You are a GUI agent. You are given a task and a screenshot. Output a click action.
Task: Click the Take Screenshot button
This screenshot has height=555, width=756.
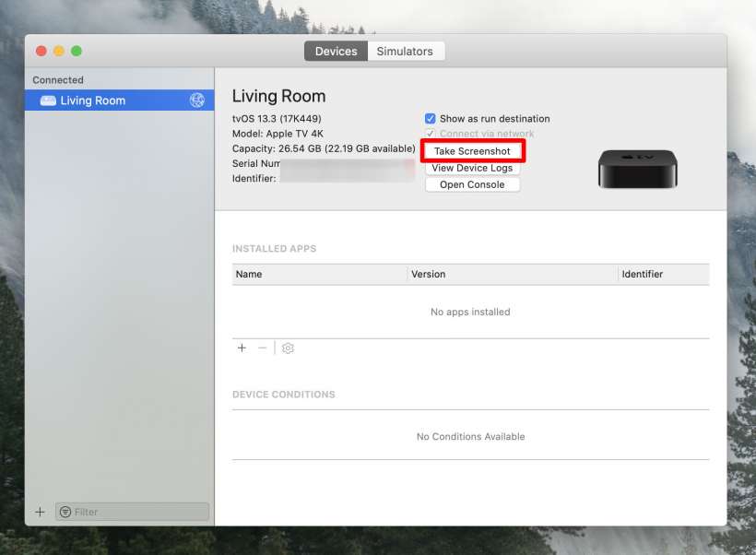(x=472, y=151)
